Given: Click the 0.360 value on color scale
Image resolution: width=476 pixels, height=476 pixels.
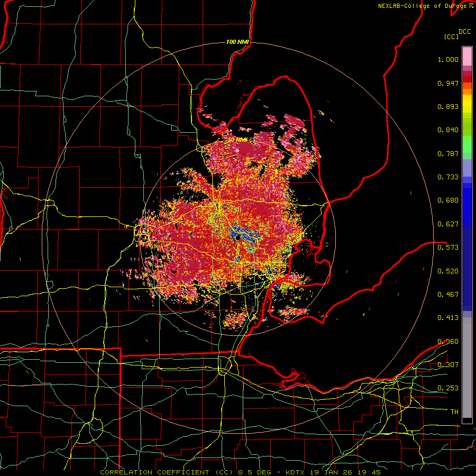Looking at the screenshot, I should (x=448, y=342).
